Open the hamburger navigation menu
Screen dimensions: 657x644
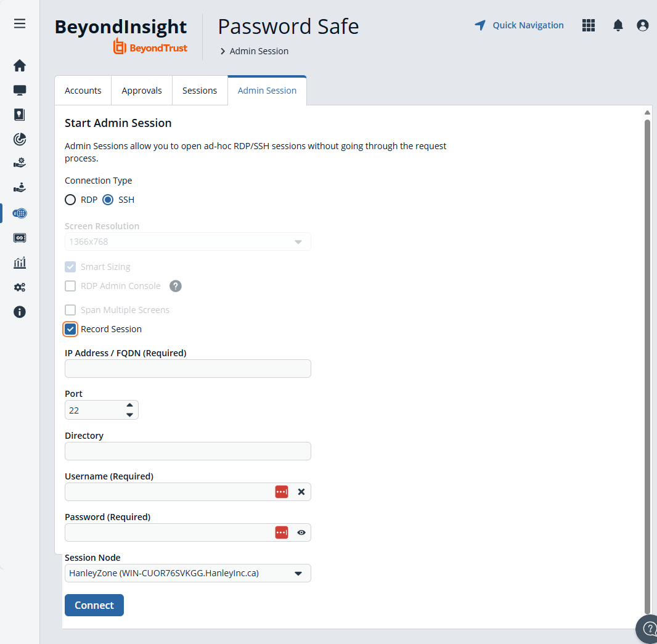[20, 23]
